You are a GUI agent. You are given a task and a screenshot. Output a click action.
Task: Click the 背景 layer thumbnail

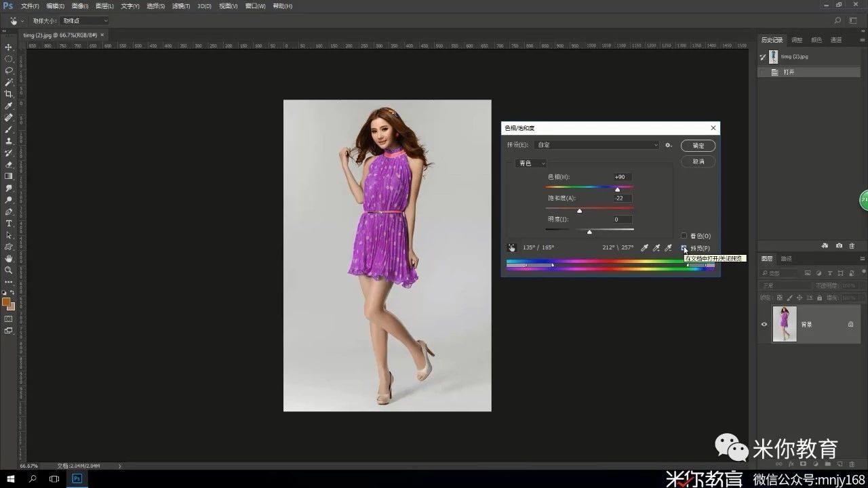click(785, 324)
